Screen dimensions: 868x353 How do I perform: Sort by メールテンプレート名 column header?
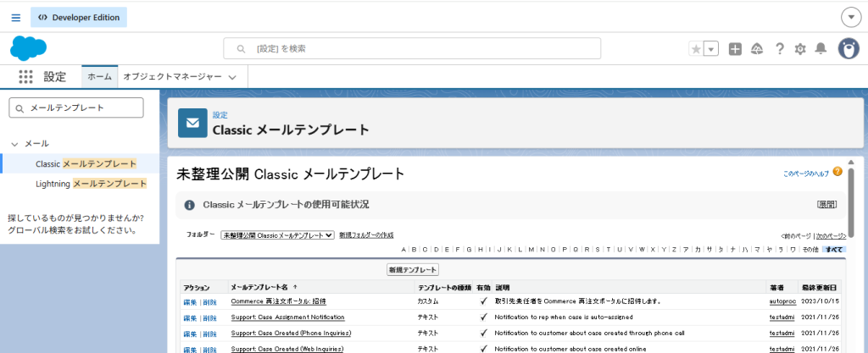(259, 287)
